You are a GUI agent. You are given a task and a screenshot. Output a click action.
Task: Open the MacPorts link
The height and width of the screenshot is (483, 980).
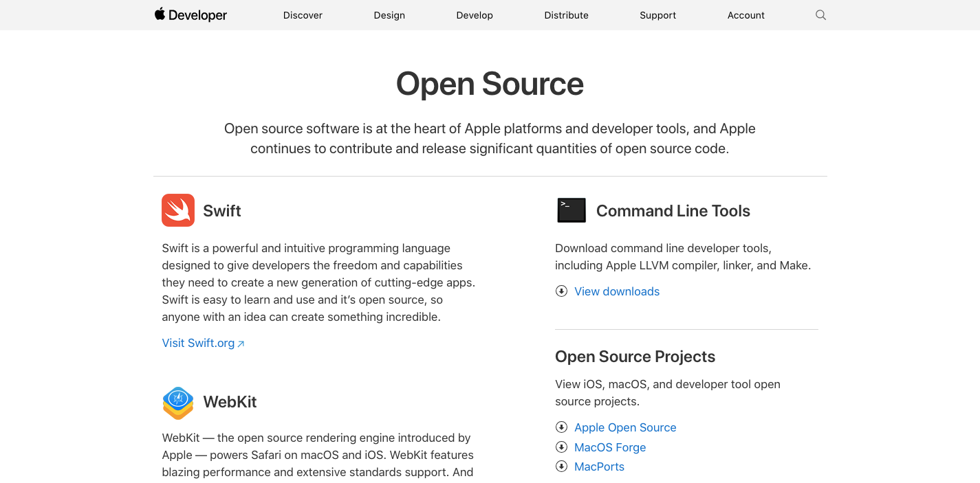click(x=599, y=467)
